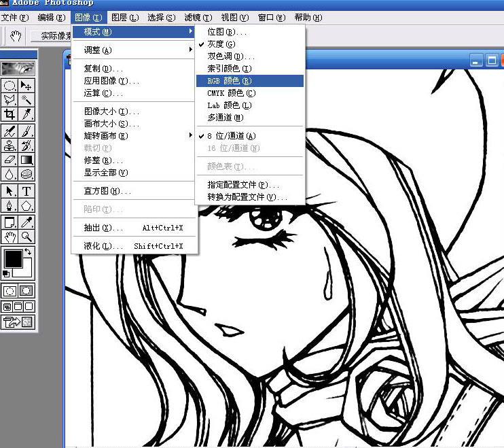Select the History Brush tool

point(26,145)
